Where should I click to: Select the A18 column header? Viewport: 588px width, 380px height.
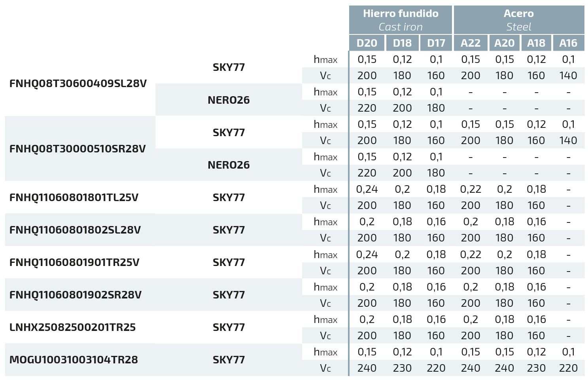pos(536,43)
